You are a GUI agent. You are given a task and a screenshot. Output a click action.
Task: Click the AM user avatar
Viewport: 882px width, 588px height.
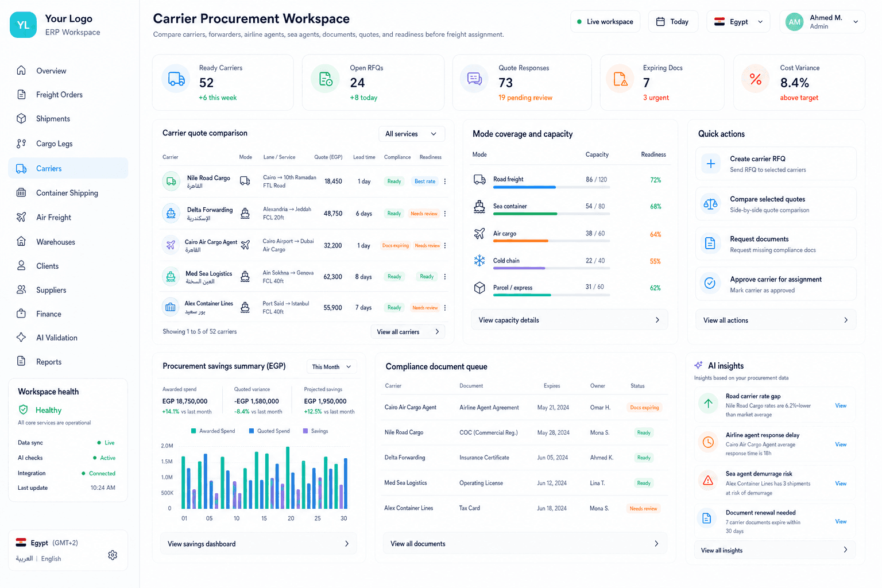(795, 22)
